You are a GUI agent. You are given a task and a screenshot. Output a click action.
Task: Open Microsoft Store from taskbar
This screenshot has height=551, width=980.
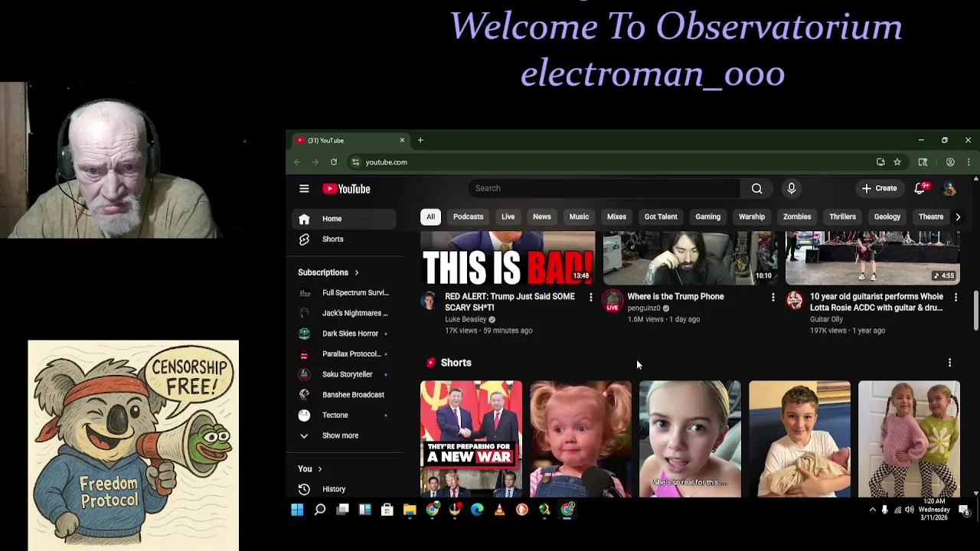pyautogui.click(x=387, y=510)
